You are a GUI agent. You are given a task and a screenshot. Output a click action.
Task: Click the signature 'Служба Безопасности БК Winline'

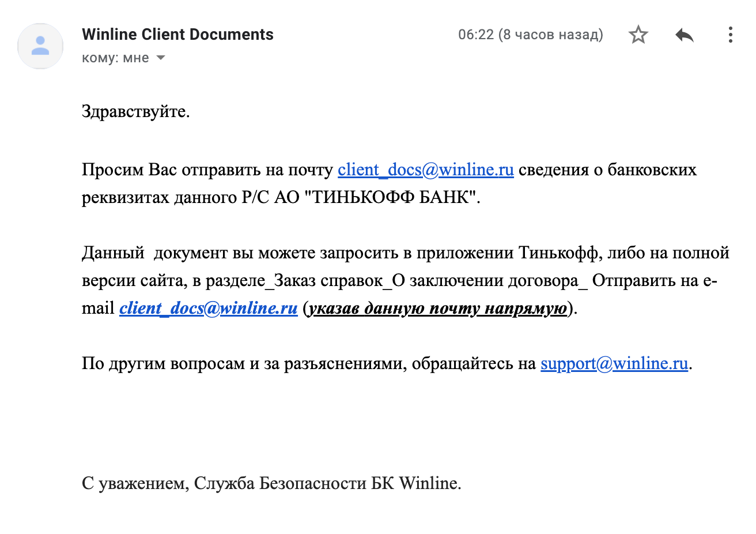click(326, 483)
